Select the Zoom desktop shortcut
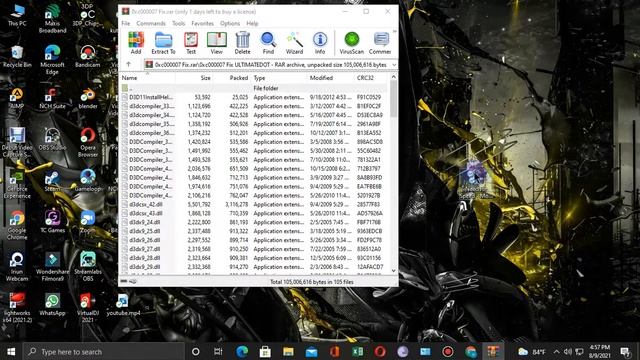The width and height of the screenshot is (640, 360). tap(88, 222)
